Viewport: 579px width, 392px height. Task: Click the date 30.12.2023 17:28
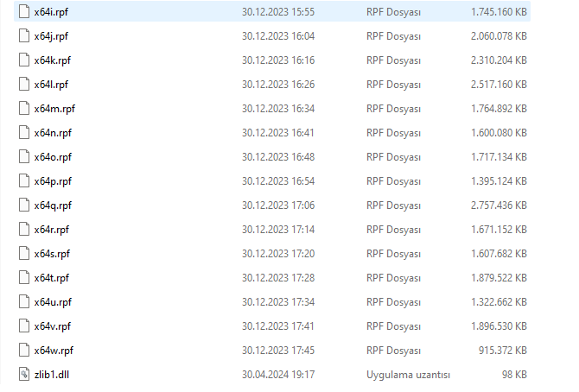(x=278, y=278)
